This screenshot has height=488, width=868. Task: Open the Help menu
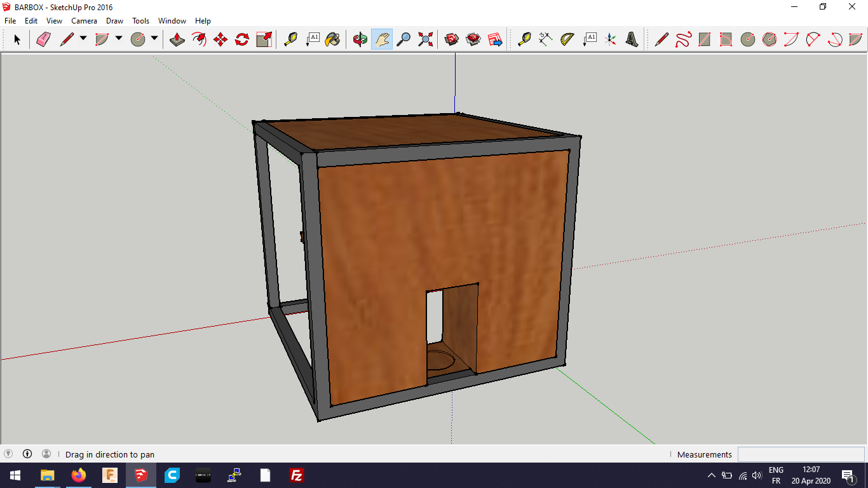point(203,21)
